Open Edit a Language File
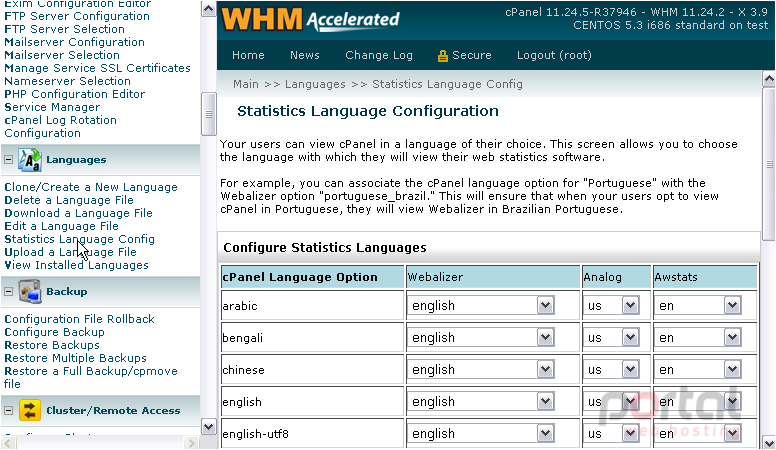The image size is (776, 450). 61,226
